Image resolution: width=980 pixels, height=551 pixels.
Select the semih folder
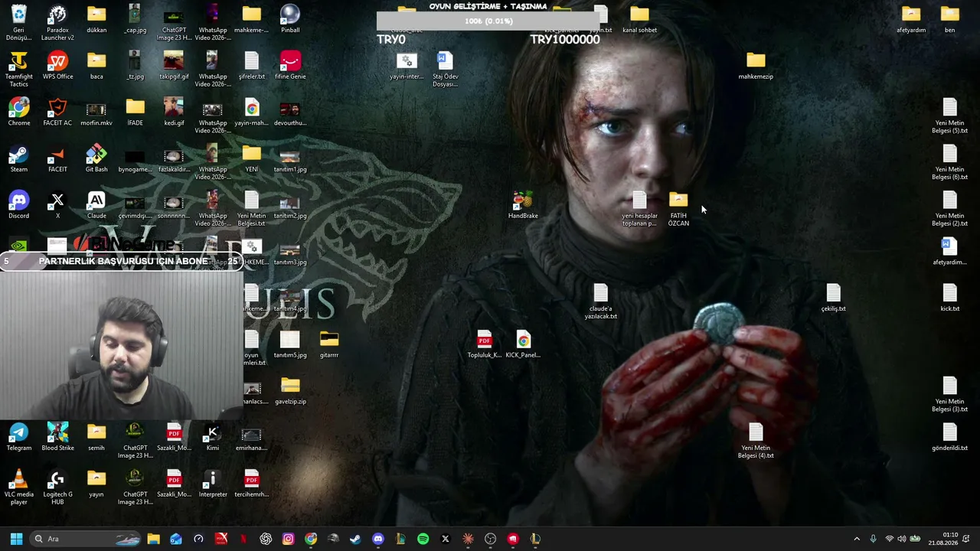coord(96,437)
